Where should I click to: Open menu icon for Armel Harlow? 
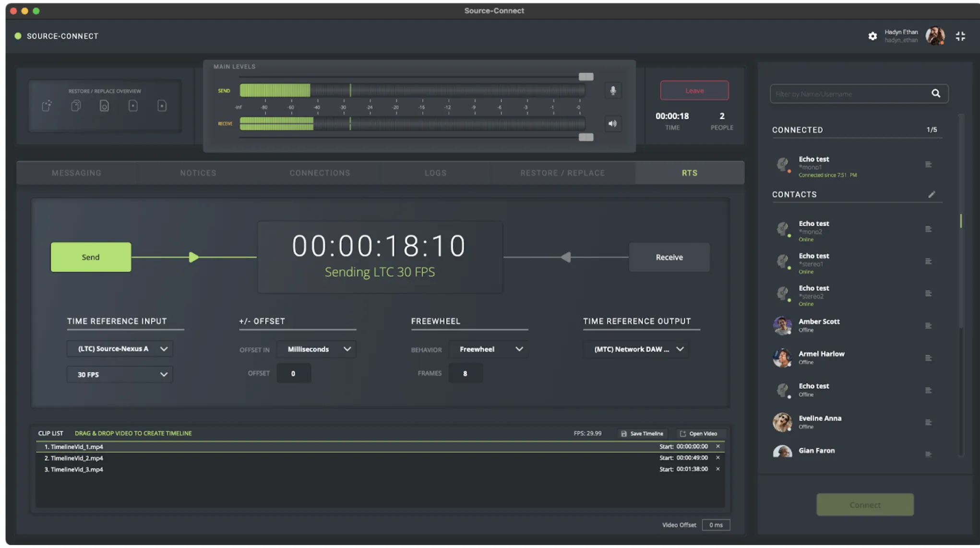coord(929,358)
